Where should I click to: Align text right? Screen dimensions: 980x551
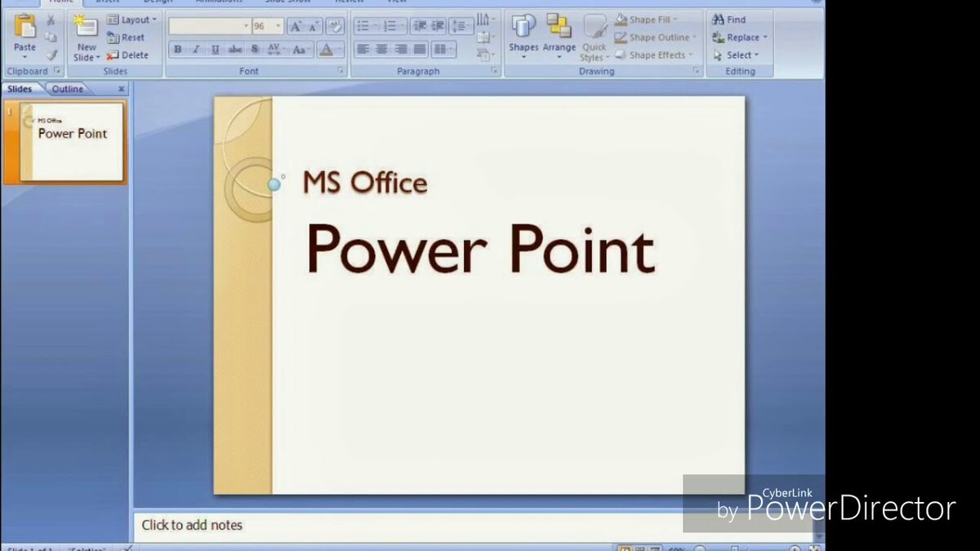(401, 50)
